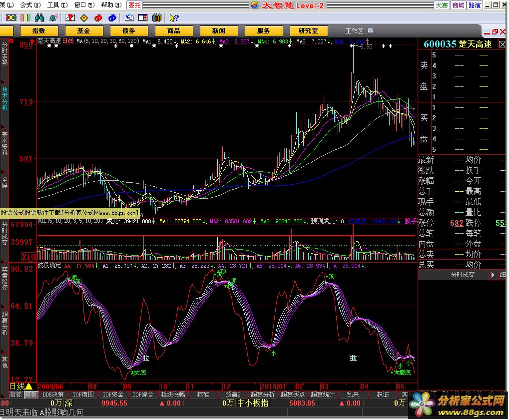The height and width of the screenshot is (420, 509).
Task: Open the 帮助 menu
Action: pos(111,5)
